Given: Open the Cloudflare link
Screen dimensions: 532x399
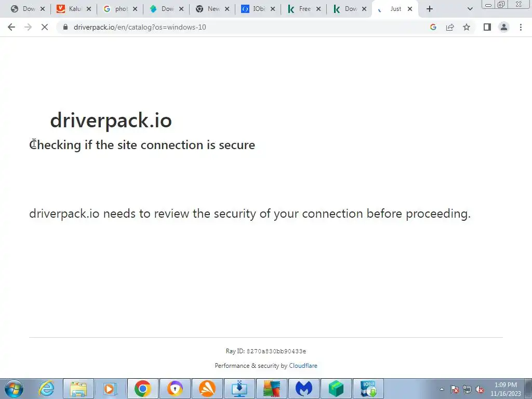Looking at the screenshot, I should pos(303,366).
